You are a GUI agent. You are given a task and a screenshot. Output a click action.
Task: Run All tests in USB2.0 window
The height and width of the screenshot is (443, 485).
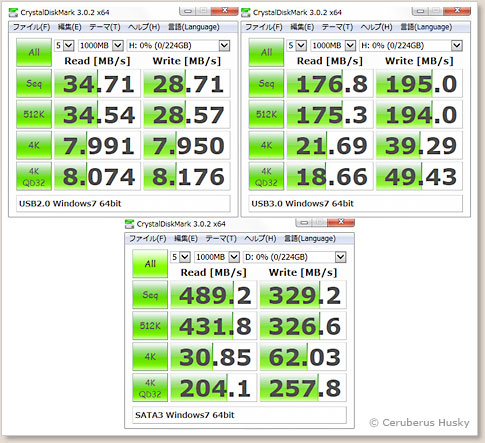click(34, 52)
